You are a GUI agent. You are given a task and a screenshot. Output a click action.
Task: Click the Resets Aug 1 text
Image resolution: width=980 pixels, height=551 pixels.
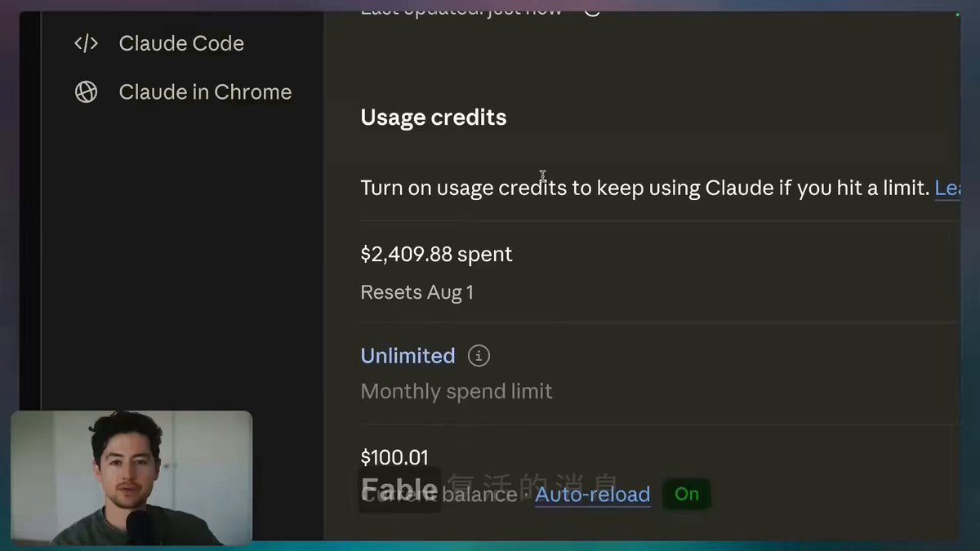(x=416, y=292)
